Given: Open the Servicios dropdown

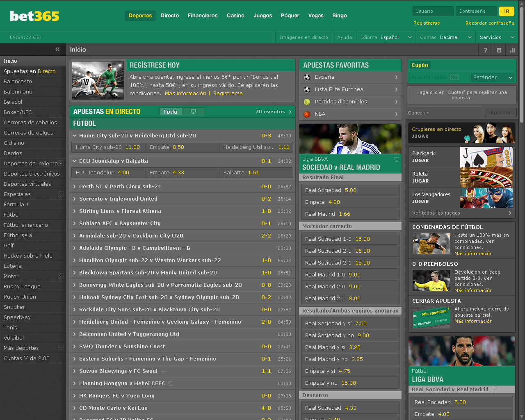Looking at the screenshot, I should coord(497,37).
